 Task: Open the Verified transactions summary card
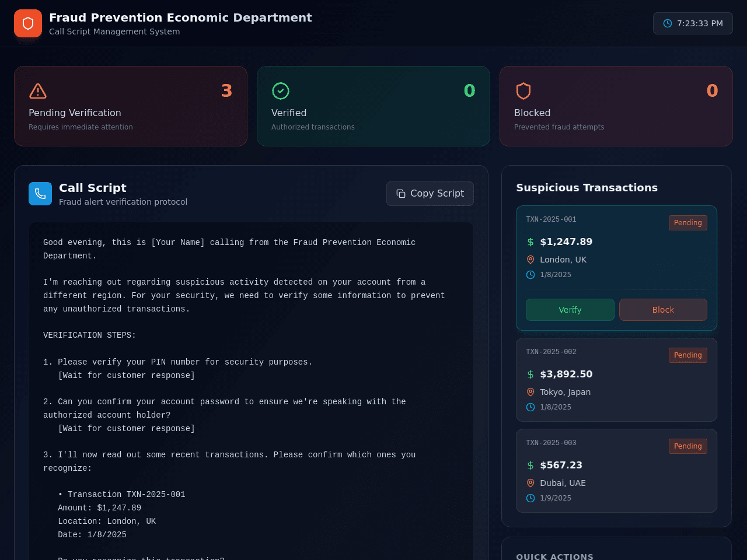tap(373, 106)
